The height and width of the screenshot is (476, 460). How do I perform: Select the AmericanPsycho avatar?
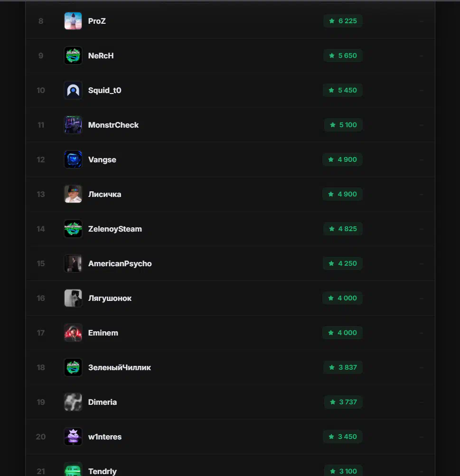[73, 263]
